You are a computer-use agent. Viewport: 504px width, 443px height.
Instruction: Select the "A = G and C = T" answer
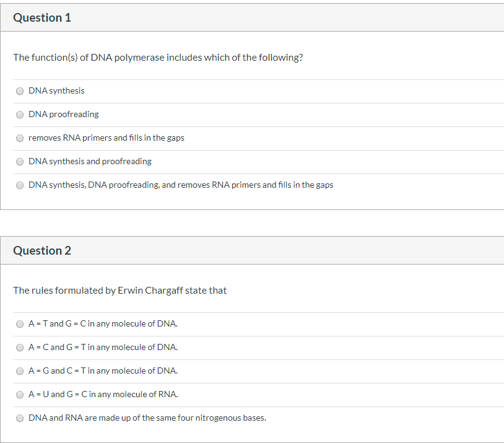20,371
